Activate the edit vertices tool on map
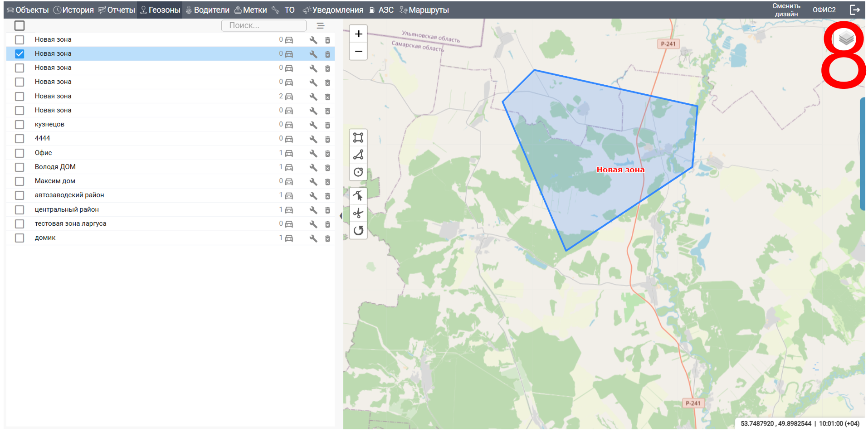The image size is (868, 432). (x=358, y=195)
